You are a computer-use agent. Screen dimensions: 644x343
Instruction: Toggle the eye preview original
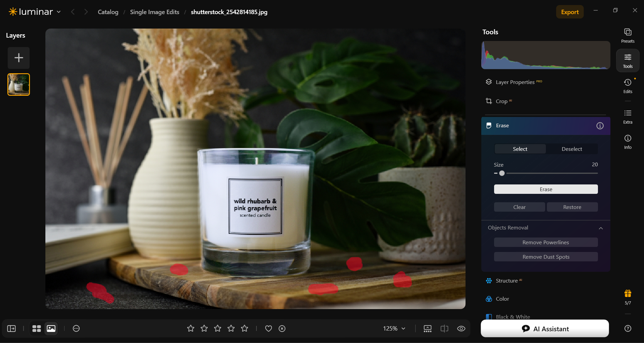[461, 329]
